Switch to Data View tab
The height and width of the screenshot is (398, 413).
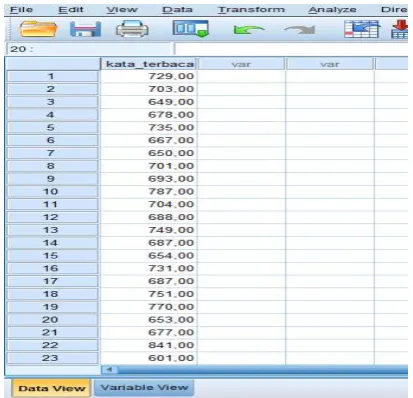[x=51, y=388]
